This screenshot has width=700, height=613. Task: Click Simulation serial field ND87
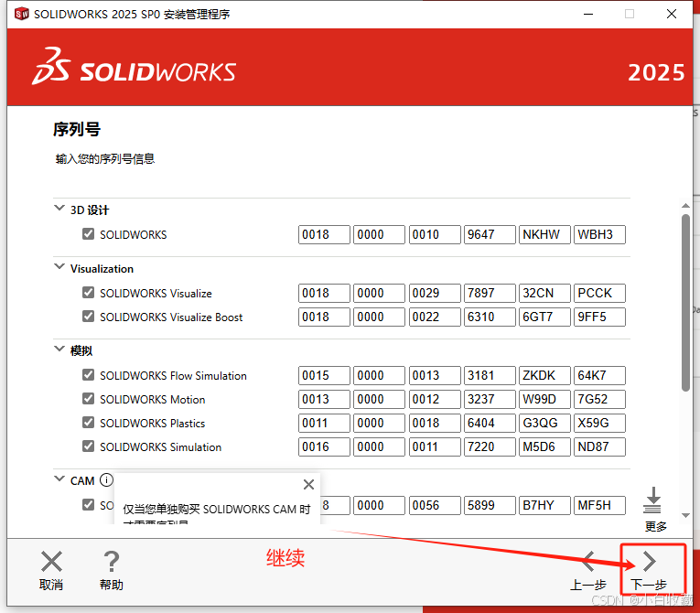(x=599, y=446)
